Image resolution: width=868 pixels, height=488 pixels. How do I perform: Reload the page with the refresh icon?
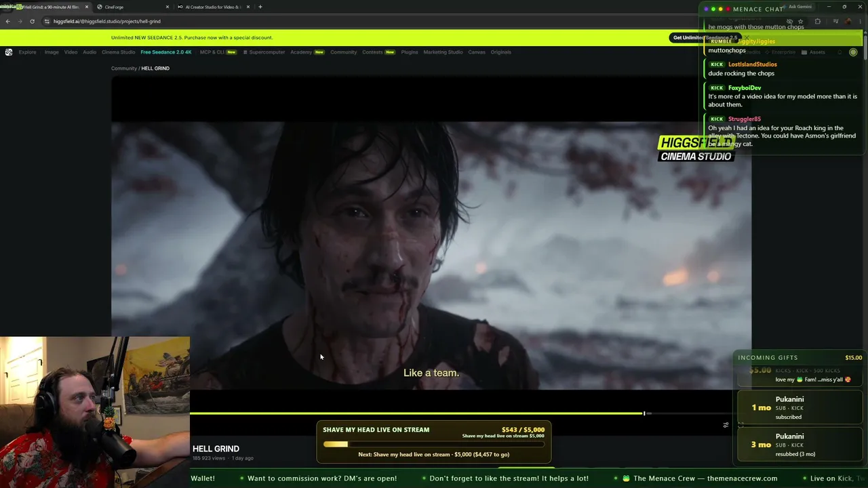32,21
